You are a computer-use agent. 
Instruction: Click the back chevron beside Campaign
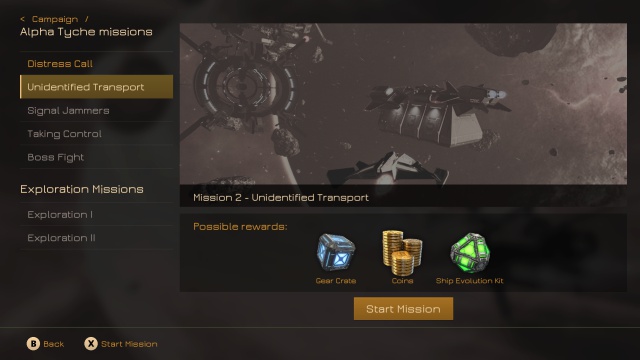pos(22,19)
